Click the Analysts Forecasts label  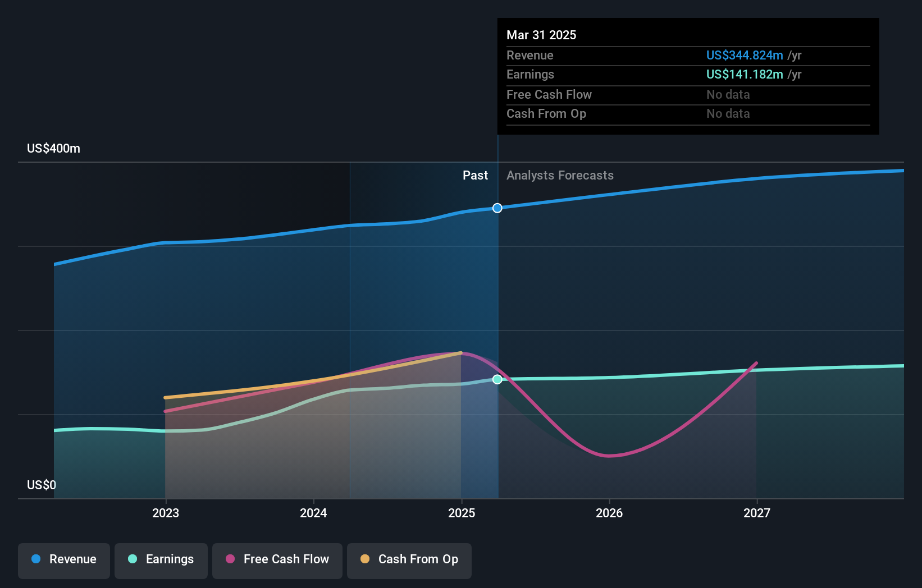(x=560, y=176)
